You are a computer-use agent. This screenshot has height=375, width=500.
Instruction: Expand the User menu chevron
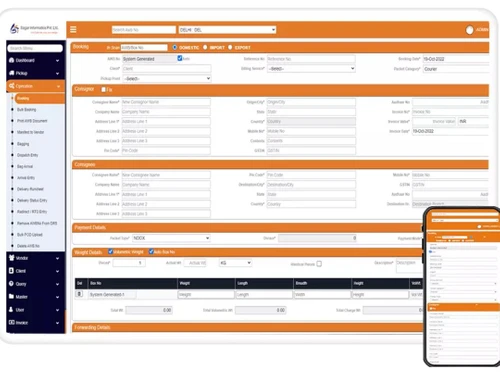pos(58,310)
